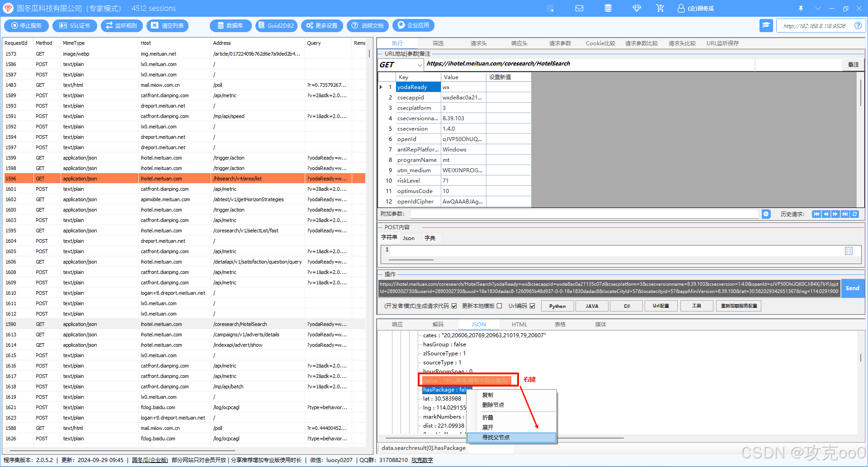Click row expander arrow for yodaReady row
Viewport: 868px width, 467px height.
[381, 87]
